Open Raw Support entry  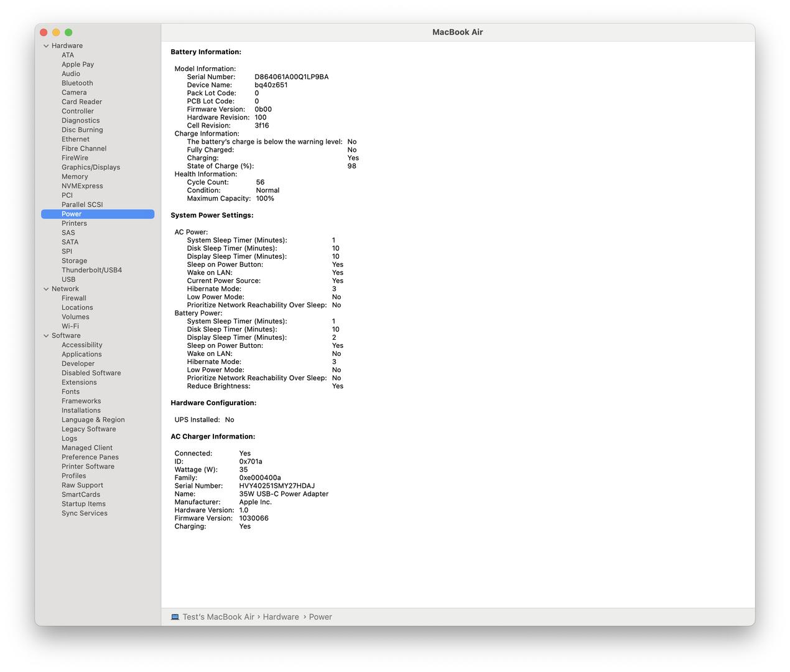pos(82,485)
